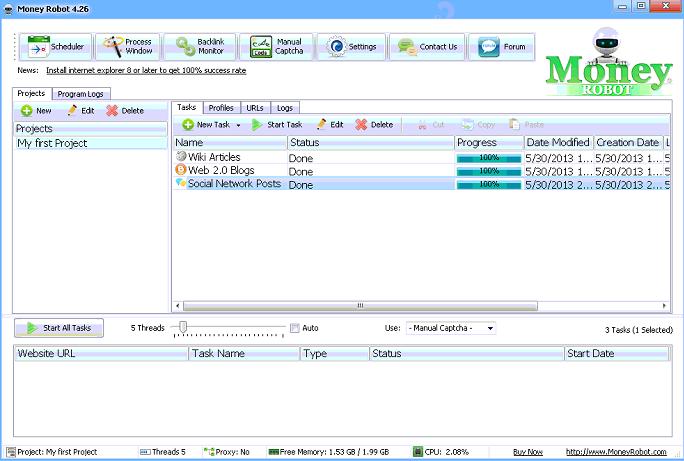Click the Money Robot logo
Viewport: 684px width, 461px height.
[609, 62]
